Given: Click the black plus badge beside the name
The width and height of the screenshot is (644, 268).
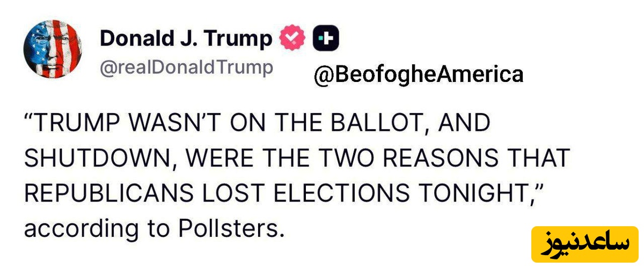Looking at the screenshot, I should point(326,39).
